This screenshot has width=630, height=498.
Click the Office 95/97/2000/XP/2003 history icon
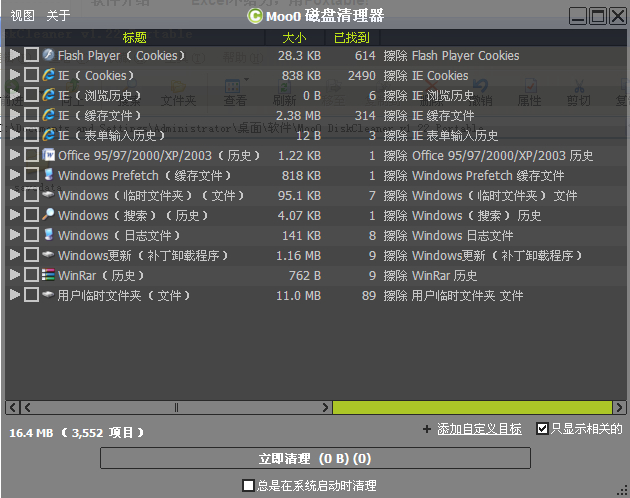pyautogui.click(x=48, y=155)
